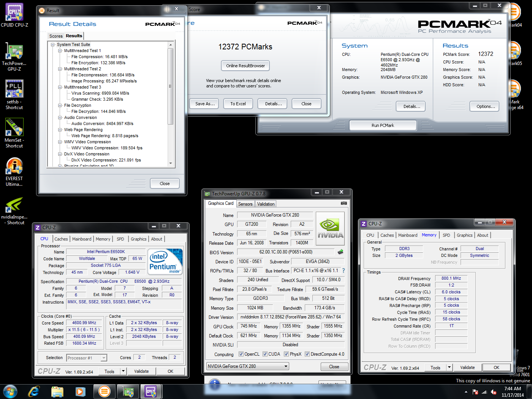Click the muted volume tray icon
The width and height of the screenshot is (532, 399).
[494, 392]
